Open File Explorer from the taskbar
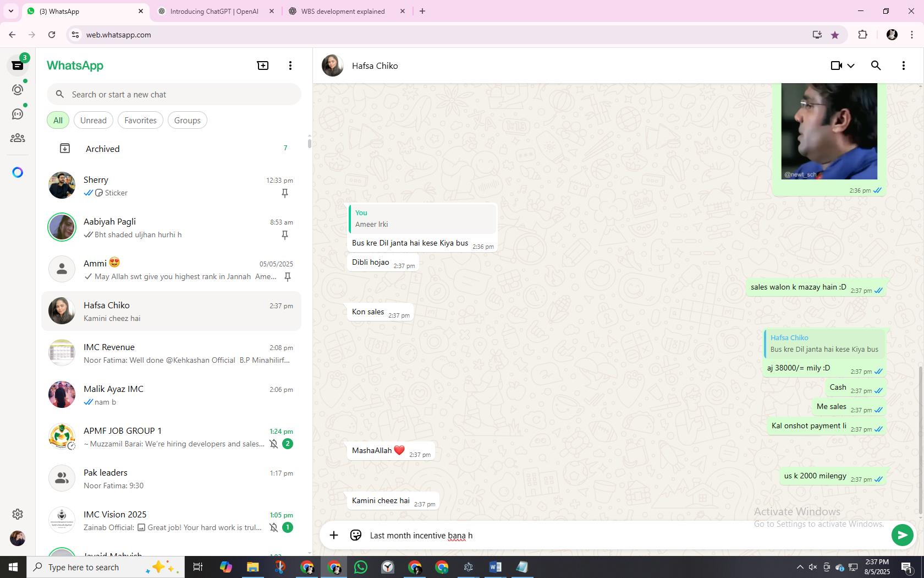 [253, 567]
